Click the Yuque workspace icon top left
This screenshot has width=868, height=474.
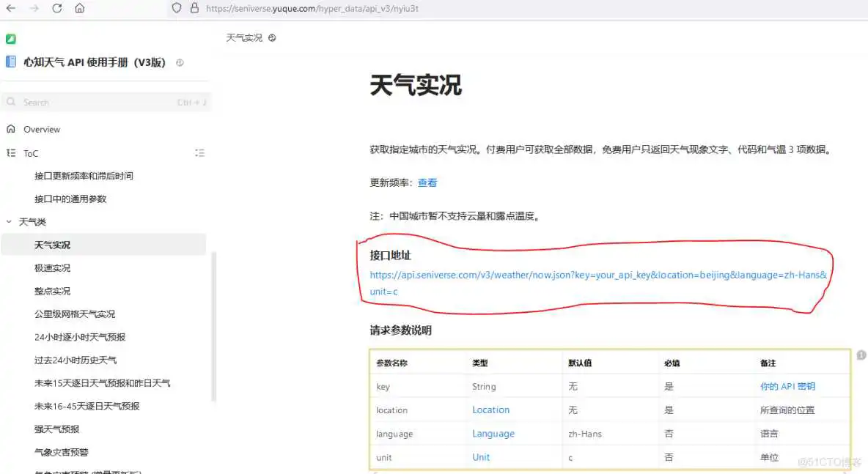pyautogui.click(x=10, y=38)
